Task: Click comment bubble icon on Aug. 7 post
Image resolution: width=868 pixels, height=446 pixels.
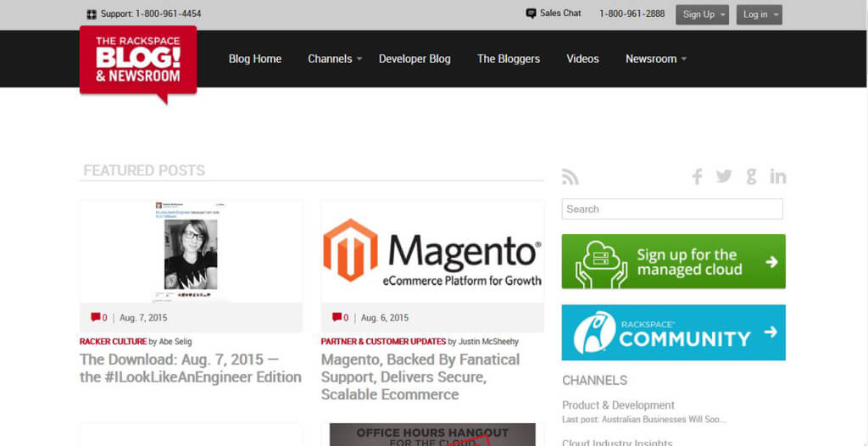Action: (x=96, y=317)
